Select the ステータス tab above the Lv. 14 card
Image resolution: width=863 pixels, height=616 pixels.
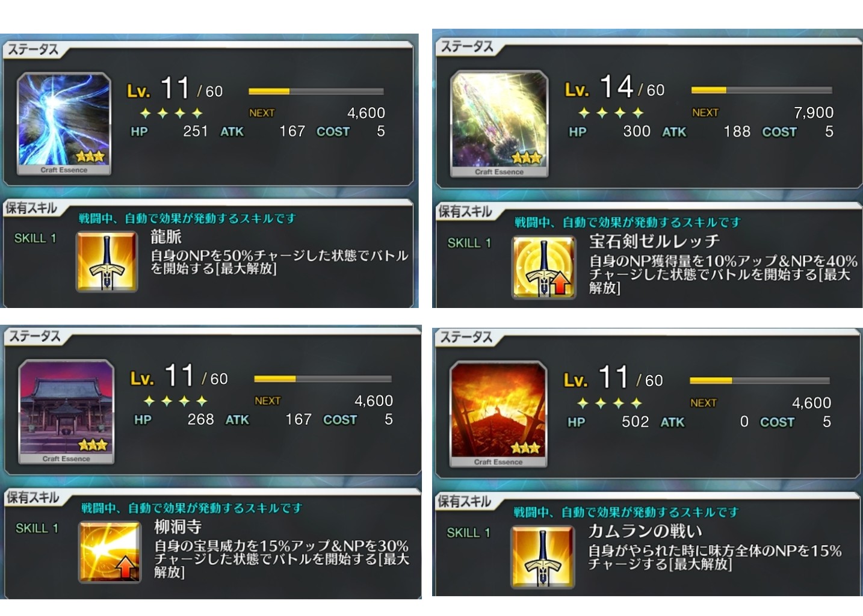tap(467, 46)
